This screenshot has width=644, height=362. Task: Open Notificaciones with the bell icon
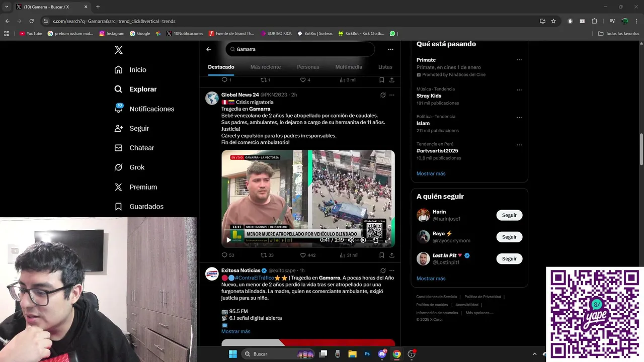[144, 109]
